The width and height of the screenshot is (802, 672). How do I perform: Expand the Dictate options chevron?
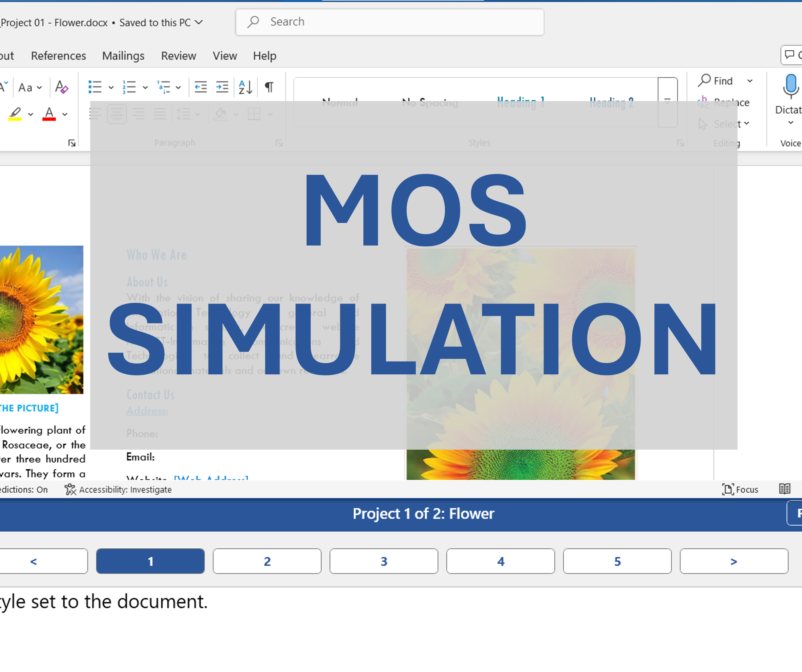coord(791,123)
